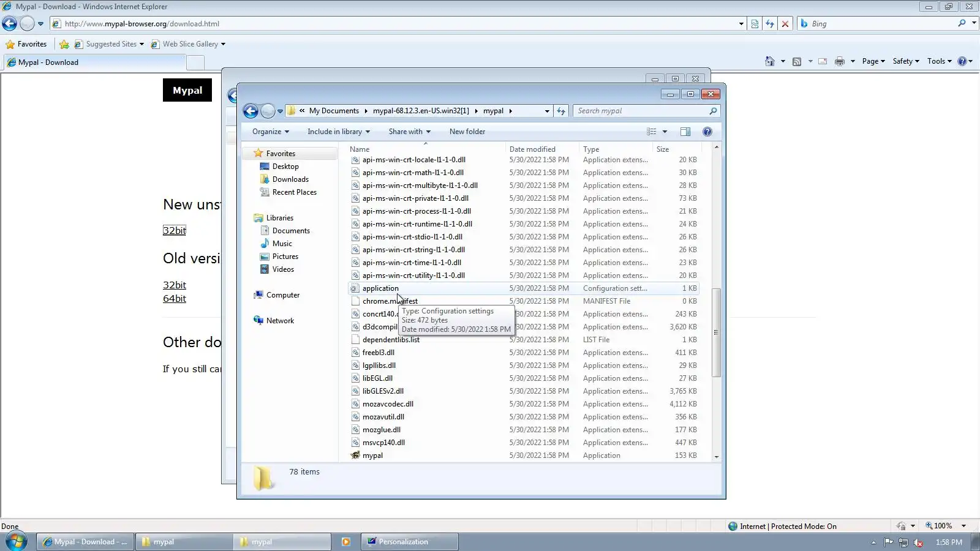980x551 pixels.
Task: Select Computer in navigation pane
Action: (283, 295)
